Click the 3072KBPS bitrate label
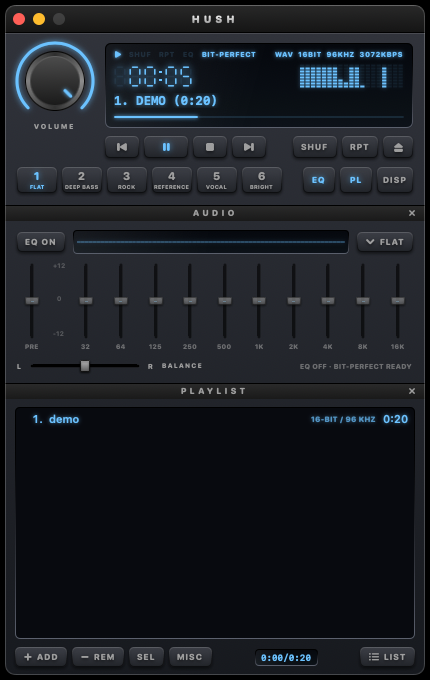 [381, 55]
